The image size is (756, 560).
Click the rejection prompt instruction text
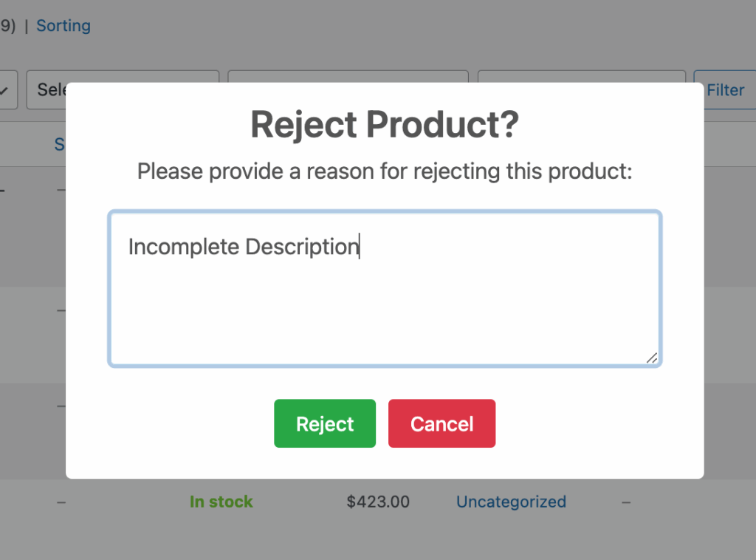tap(385, 171)
